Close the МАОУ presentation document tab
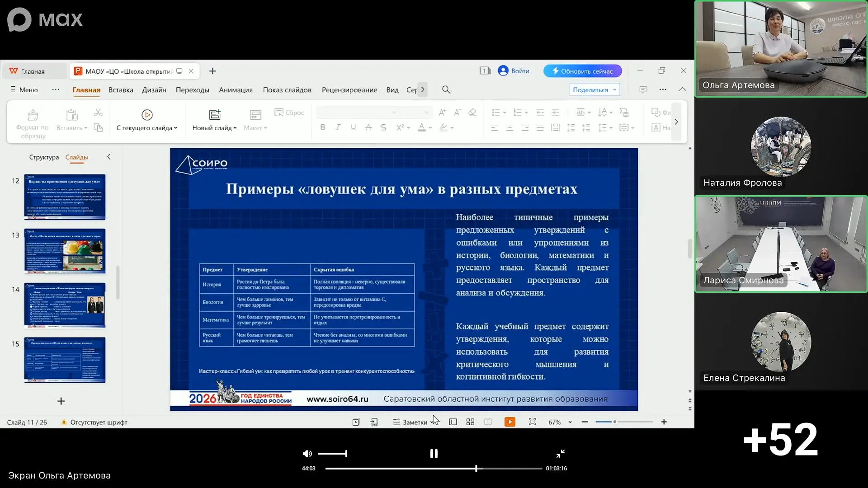Image resolution: width=868 pixels, height=488 pixels. coord(191,71)
